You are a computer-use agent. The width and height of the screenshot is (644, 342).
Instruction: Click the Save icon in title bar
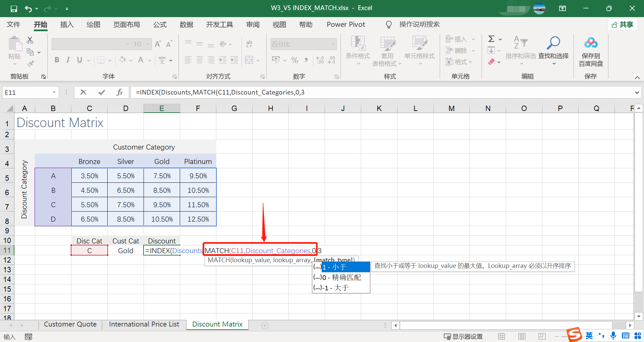click(x=14, y=9)
